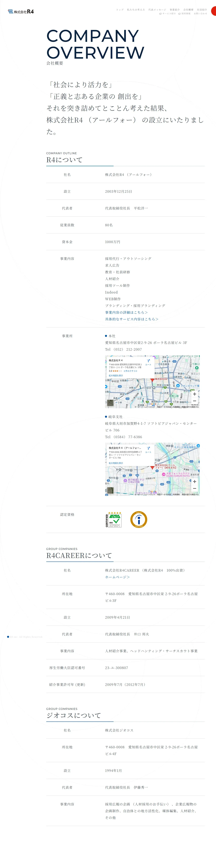
Task: Click the 本社 address 愛知県名古屋市中区栄2-9-26 text
Action: coord(146,343)
